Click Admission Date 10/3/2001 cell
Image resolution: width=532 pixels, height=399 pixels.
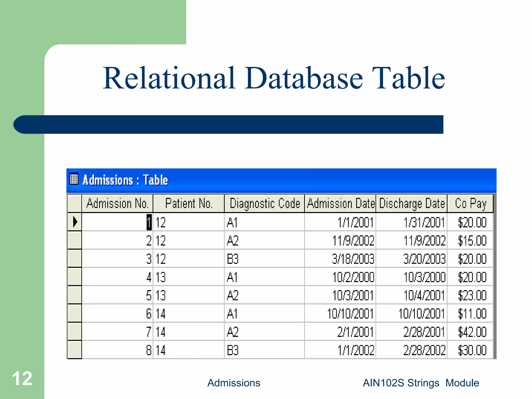pos(340,295)
